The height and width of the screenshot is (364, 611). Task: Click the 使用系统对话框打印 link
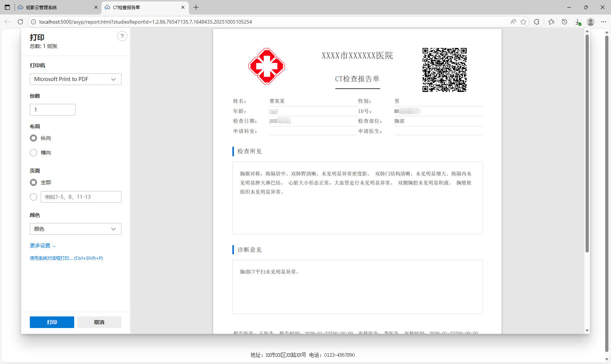(66, 258)
